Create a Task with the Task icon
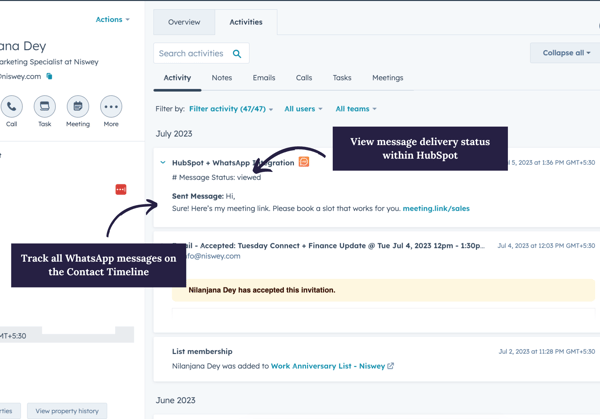Viewport: 600px width, 419px height. point(45,106)
